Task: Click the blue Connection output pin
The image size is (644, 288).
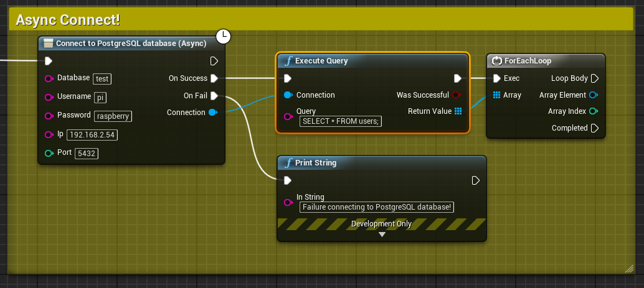Action: tap(212, 113)
